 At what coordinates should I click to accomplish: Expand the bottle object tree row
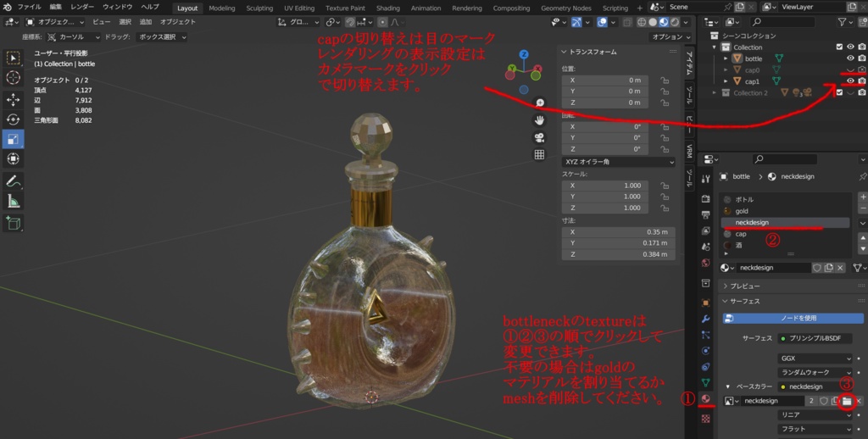pyautogui.click(x=726, y=58)
